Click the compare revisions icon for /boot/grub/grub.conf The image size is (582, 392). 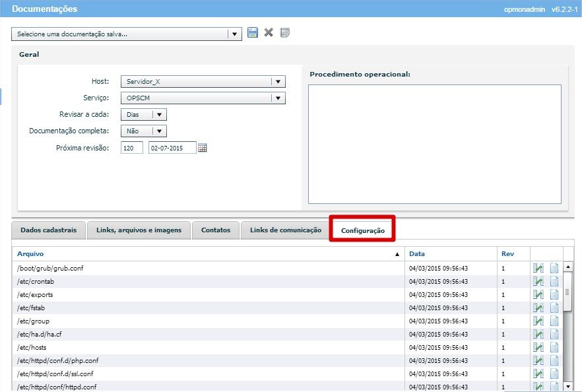pyautogui.click(x=538, y=268)
